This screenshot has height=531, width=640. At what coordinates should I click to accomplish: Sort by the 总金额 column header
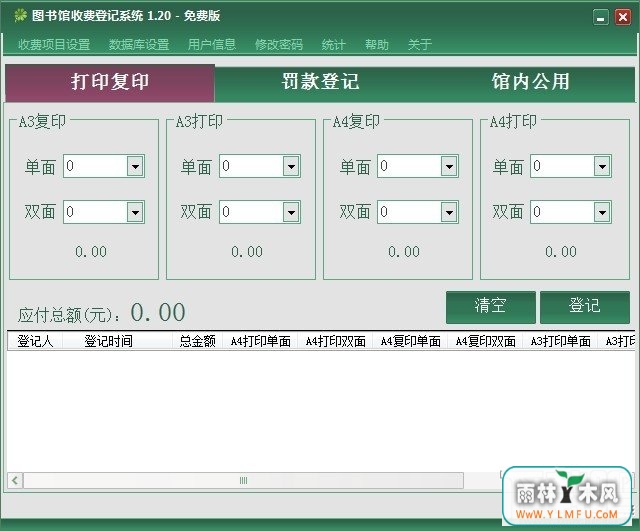click(198, 341)
